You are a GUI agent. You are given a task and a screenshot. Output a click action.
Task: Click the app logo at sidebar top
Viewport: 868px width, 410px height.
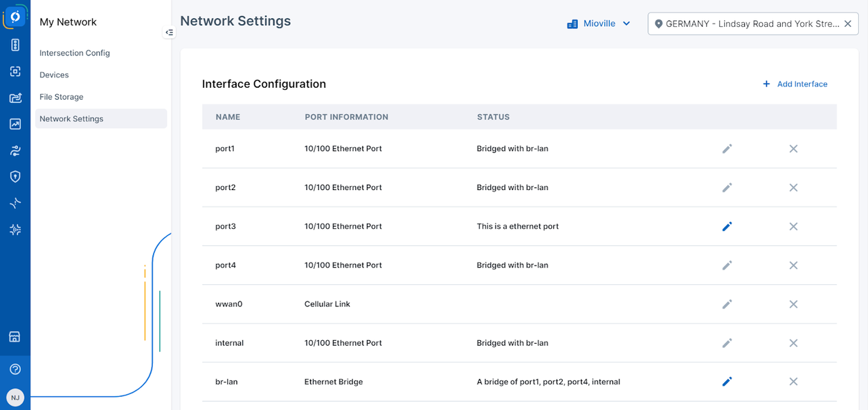point(15,15)
